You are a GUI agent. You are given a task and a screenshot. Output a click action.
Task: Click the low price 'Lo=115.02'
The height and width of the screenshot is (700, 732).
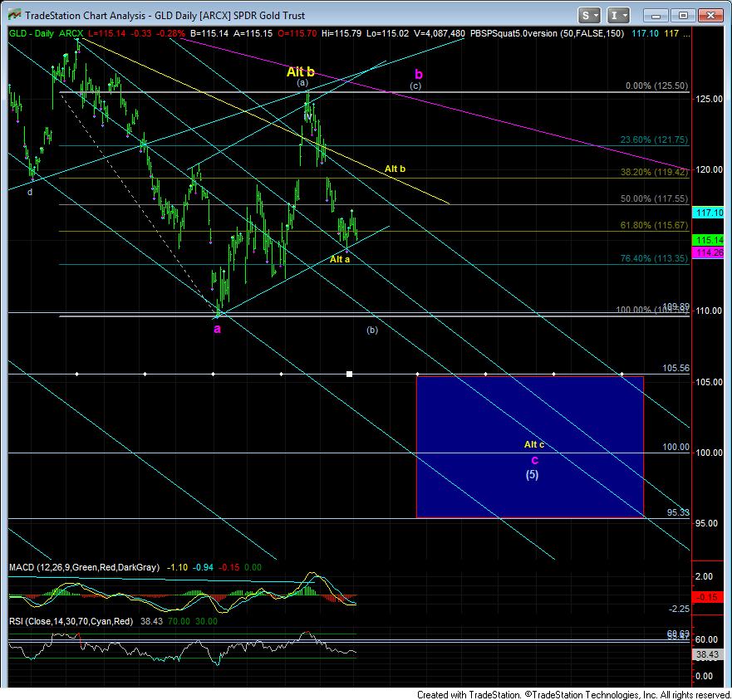pos(387,33)
